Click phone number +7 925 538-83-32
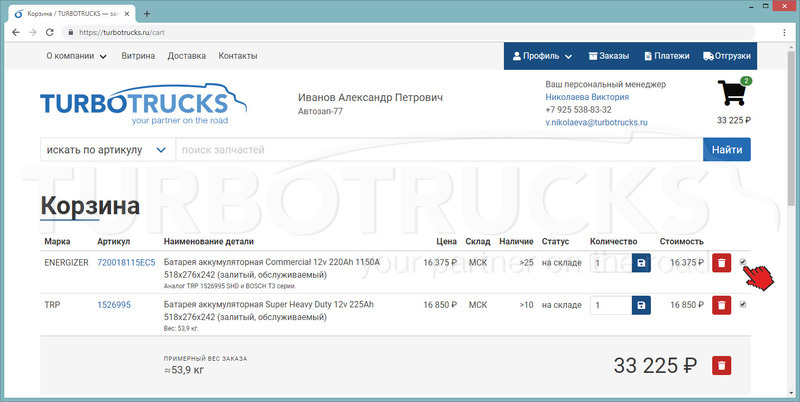This screenshot has height=402, width=800. (x=579, y=110)
